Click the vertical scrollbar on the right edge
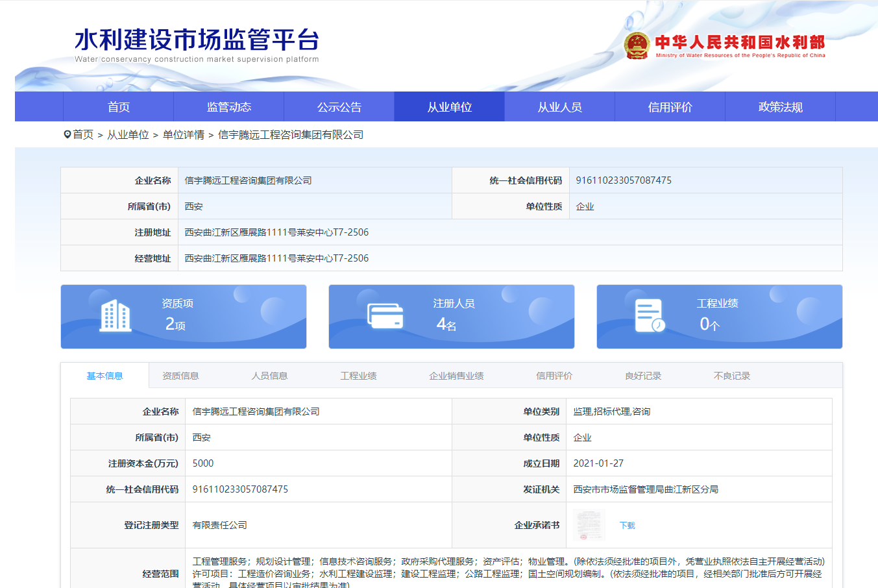The width and height of the screenshot is (878, 588). coord(875,292)
